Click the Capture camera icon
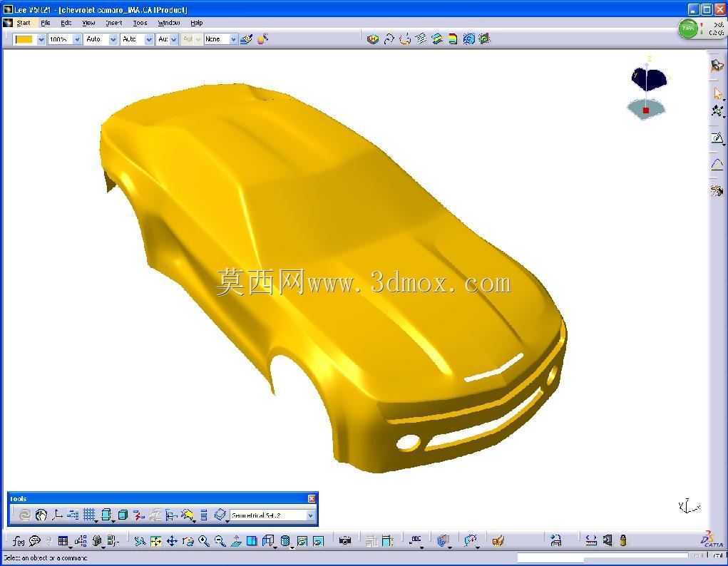The width and height of the screenshot is (728, 566). 345,540
